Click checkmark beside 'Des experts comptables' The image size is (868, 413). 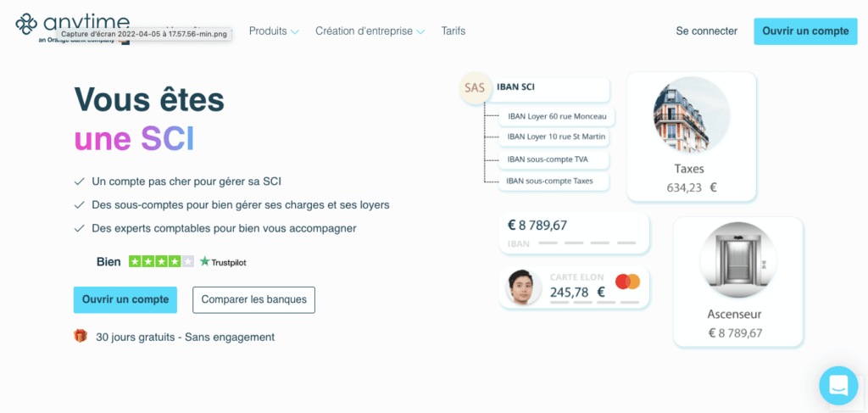[80, 228]
